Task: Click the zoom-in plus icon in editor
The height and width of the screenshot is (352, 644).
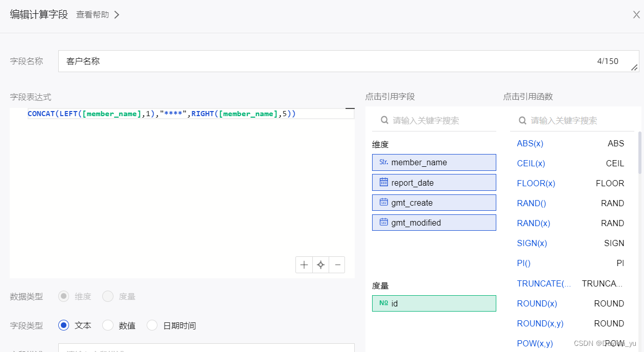Action: pyautogui.click(x=304, y=265)
